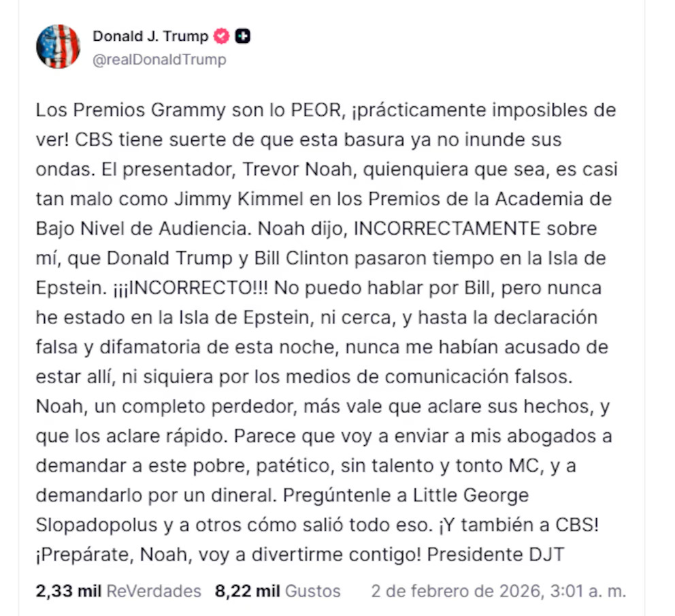View the 8,22 mil Gustos list
The width and height of the screenshot is (675, 616).
point(278,591)
